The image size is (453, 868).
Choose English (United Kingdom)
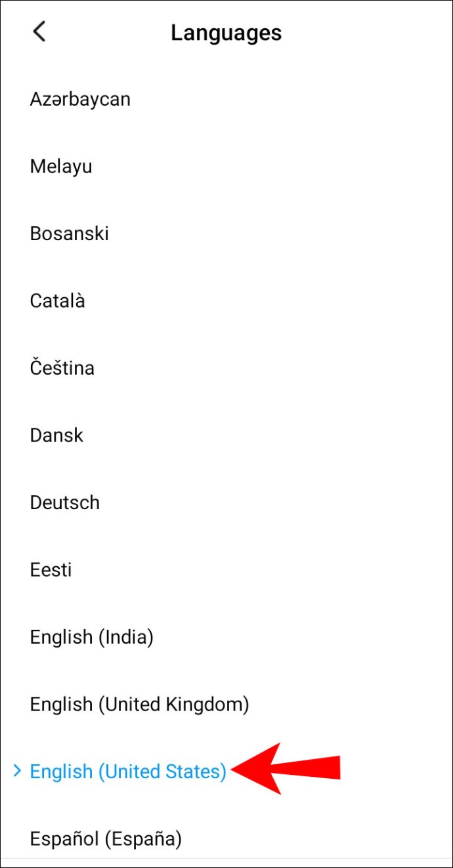(x=140, y=705)
